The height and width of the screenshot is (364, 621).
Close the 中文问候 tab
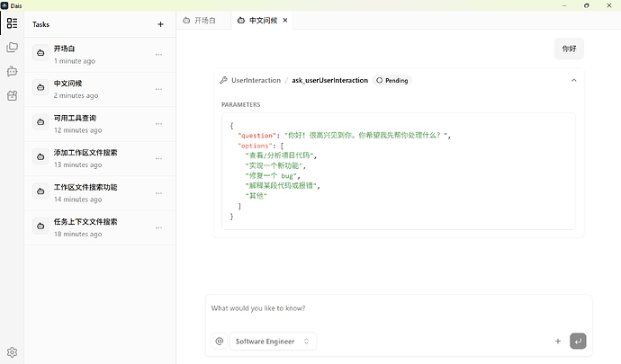tap(284, 20)
